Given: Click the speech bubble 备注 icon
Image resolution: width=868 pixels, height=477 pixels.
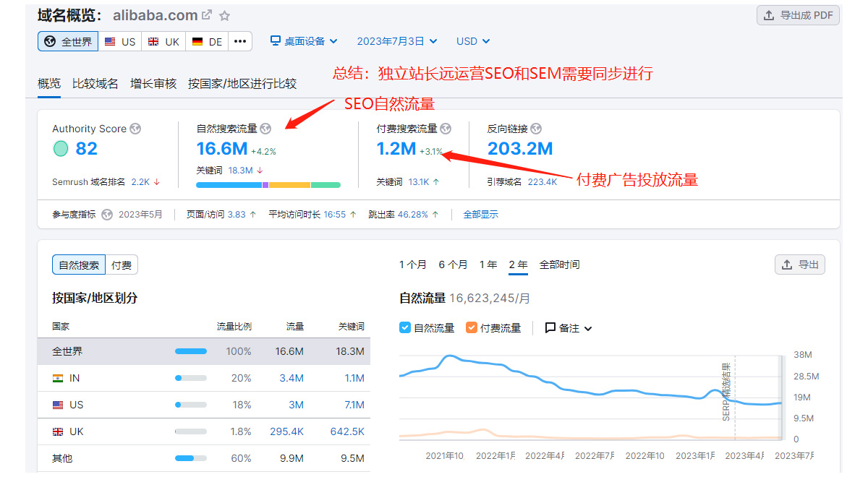Looking at the screenshot, I should (x=550, y=328).
